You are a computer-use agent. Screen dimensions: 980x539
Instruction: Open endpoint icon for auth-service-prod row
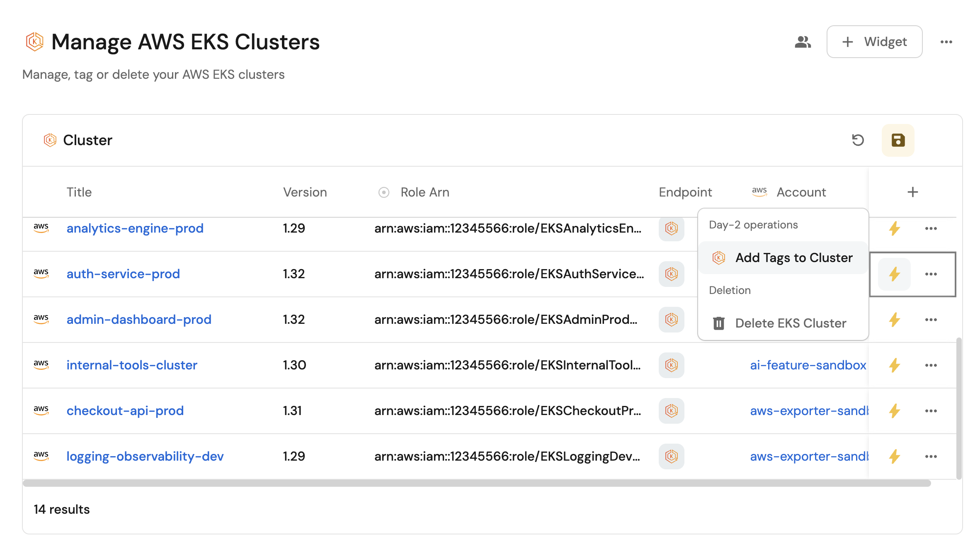click(x=671, y=274)
